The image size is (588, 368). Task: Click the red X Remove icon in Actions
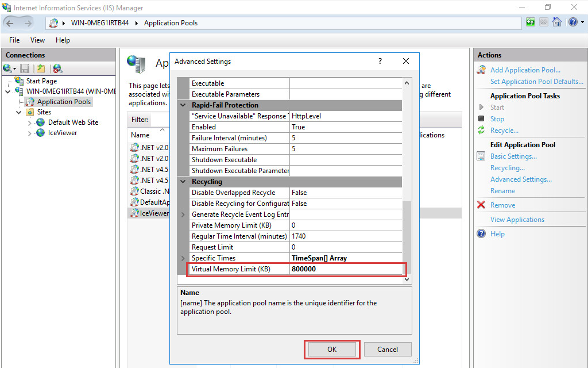[x=481, y=205]
